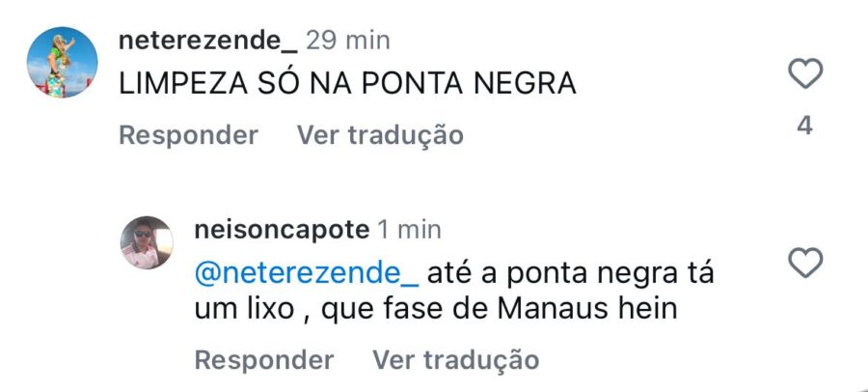Open the blue @neterezende_ mention
Viewport: 868px width, 392px height.
tap(307, 273)
